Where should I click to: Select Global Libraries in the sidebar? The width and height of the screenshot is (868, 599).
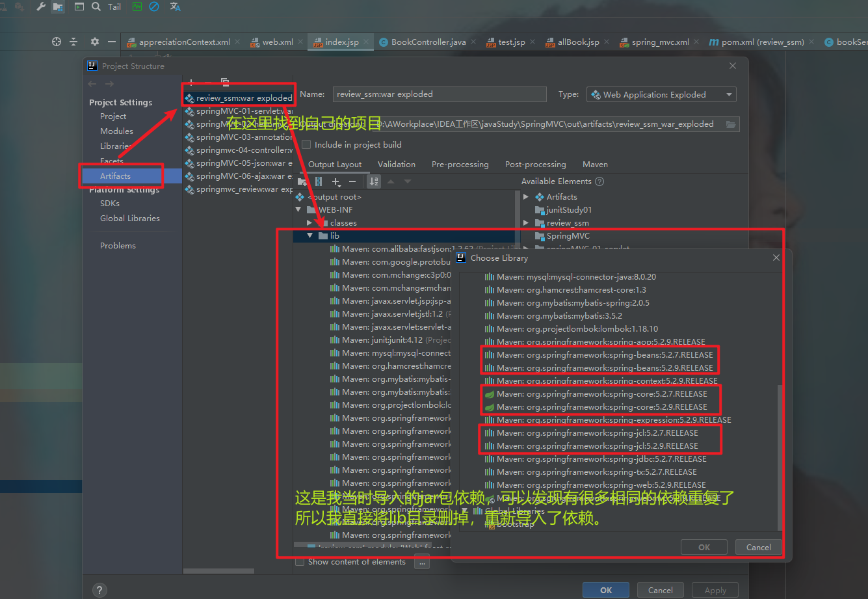pyautogui.click(x=129, y=218)
